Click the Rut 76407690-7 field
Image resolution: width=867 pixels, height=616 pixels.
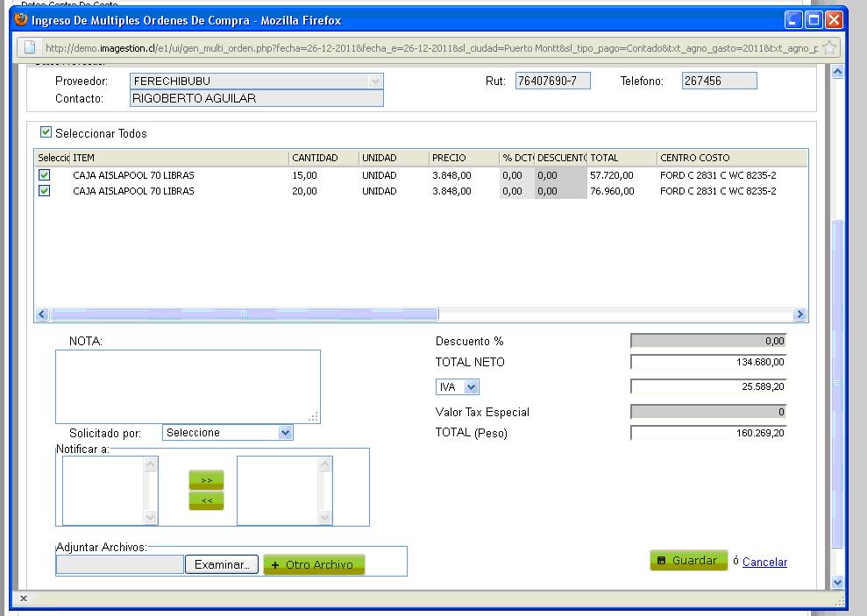(x=553, y=81)
